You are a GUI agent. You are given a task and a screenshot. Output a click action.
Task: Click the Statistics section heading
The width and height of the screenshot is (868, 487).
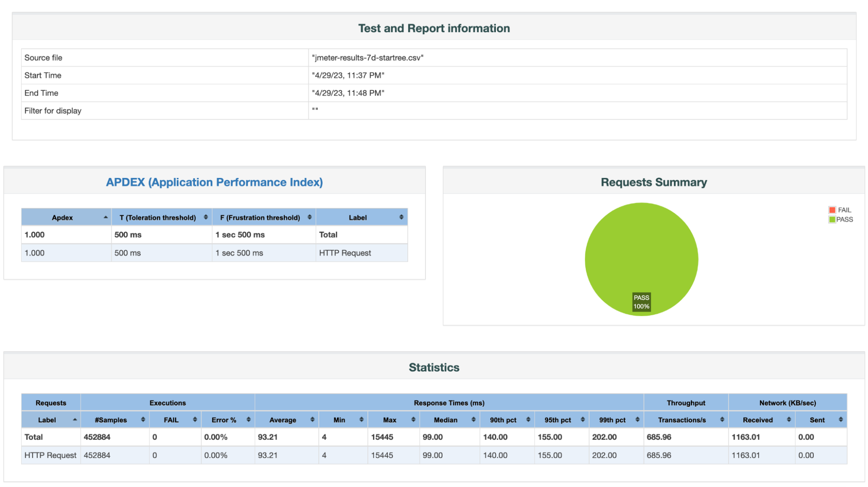pyautogui.click(x=434, y=368)
